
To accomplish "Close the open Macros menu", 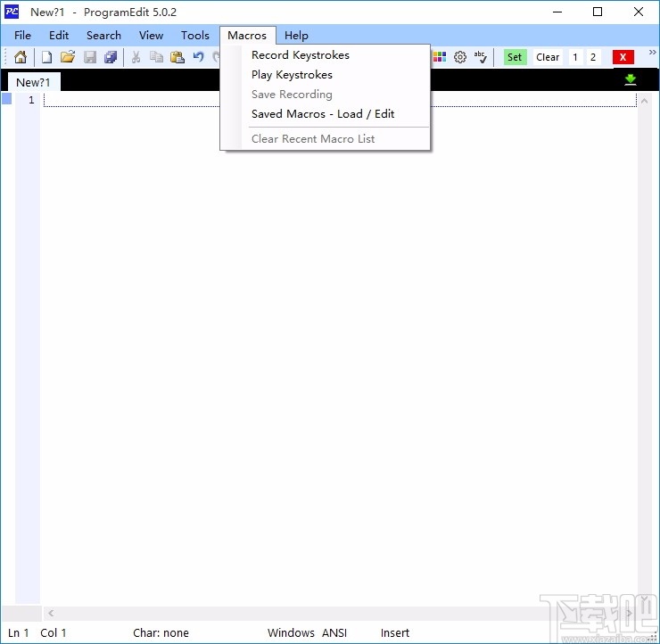I will (247, 36).
